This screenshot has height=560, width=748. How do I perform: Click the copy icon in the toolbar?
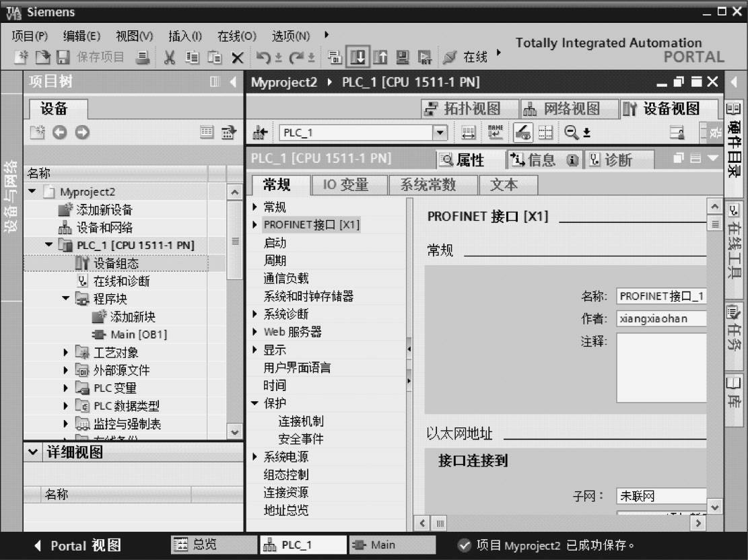pyautogui.click(x=193, y=57)
